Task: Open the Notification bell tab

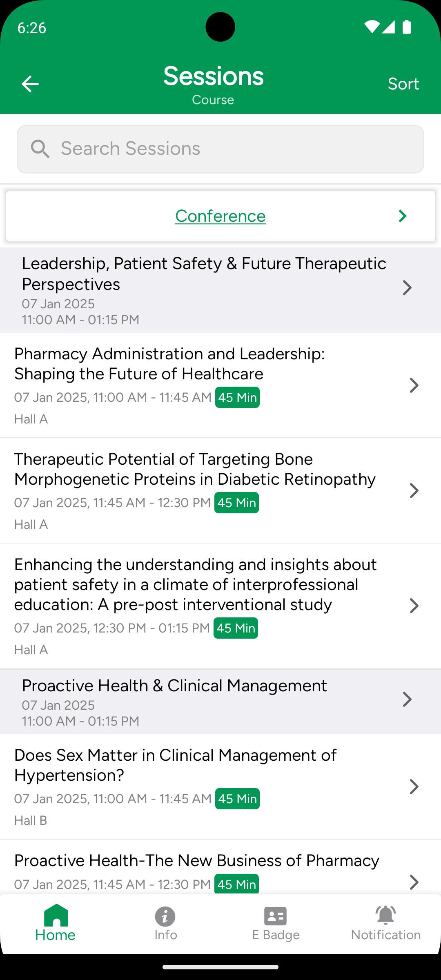Action: click(x=386, y=915)
